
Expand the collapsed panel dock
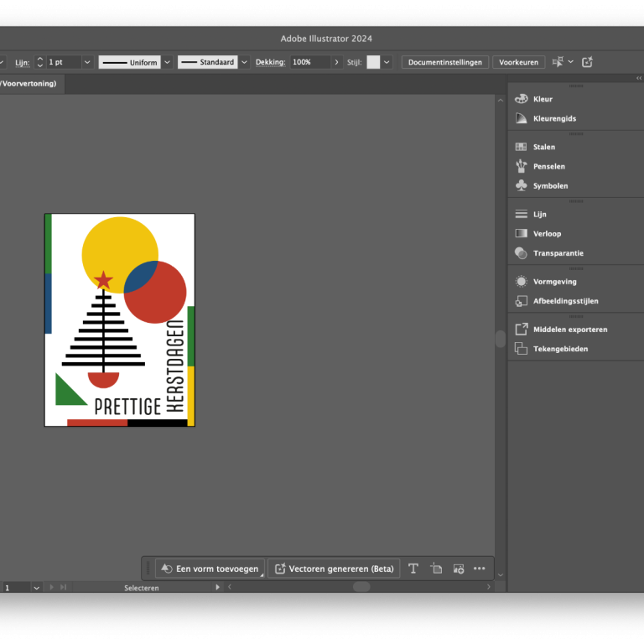(639, 78)
